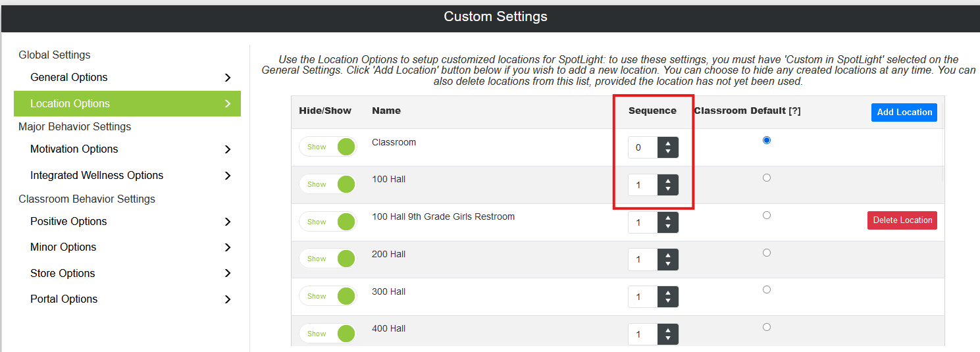Image resolution: width=980 pixels, height=352 pixels.
Task: Increase 400 Hall sequence stepper arrow
Action: pos(668,330)
